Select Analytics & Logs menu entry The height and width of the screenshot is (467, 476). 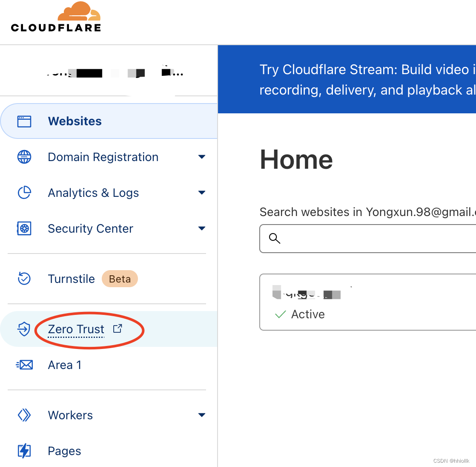click(x=93, y=193)
